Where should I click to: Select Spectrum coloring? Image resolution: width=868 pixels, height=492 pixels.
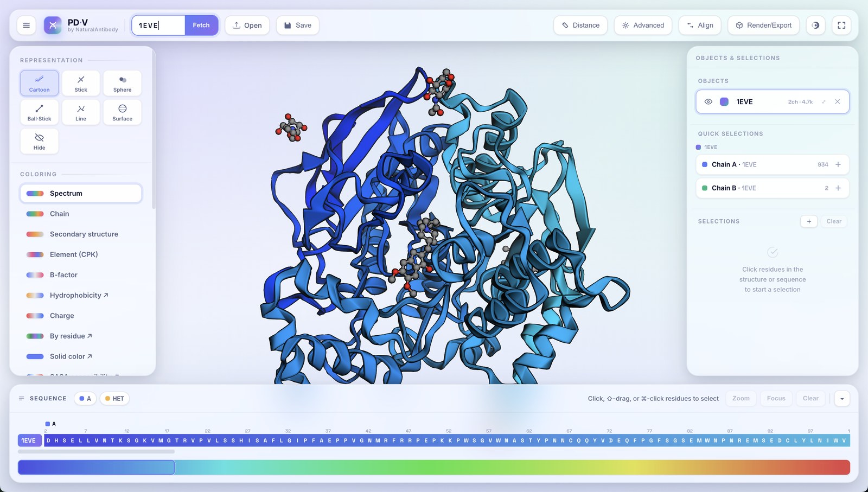(81, 193)
